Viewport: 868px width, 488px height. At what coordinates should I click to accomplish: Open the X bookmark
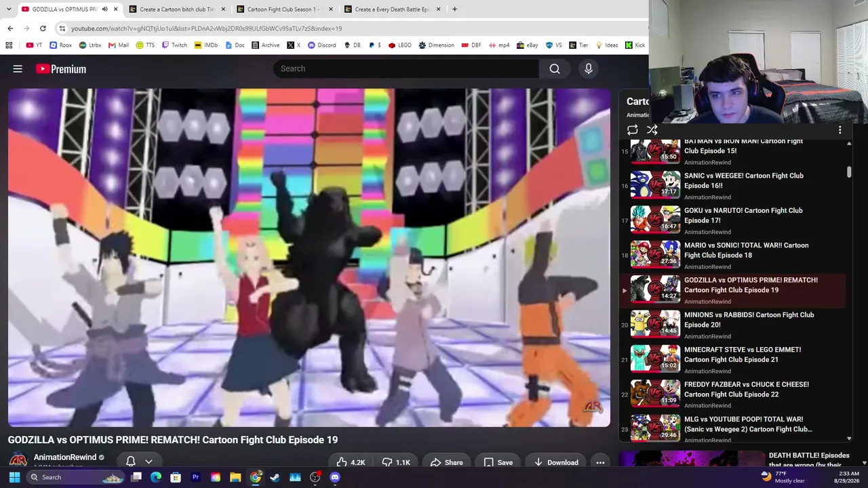294,45
